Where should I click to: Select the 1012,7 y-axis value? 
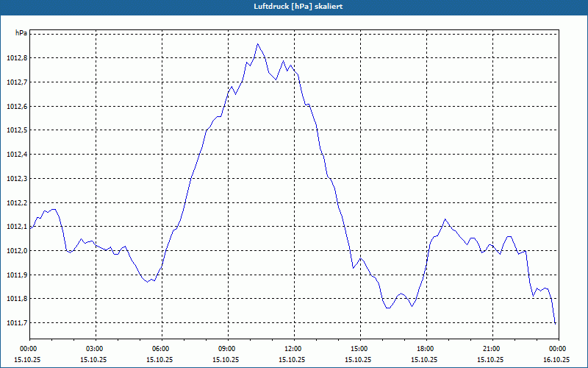[x=17, y=82]
